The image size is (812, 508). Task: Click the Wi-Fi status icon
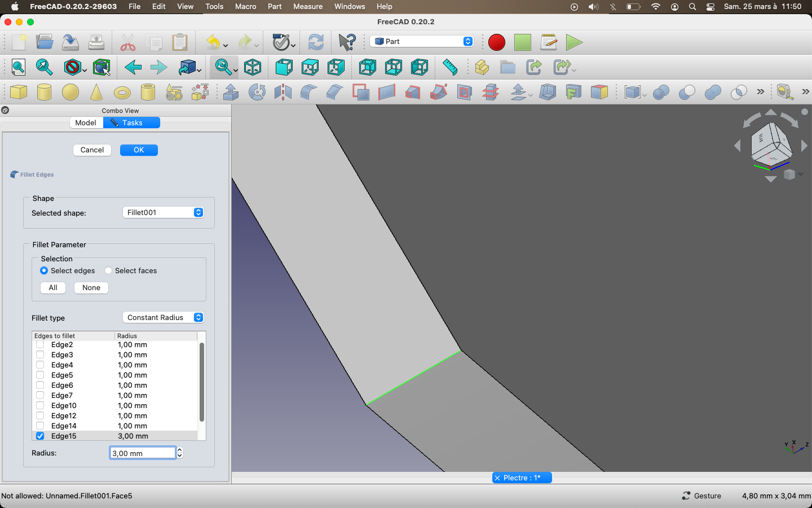pos(655,6)
